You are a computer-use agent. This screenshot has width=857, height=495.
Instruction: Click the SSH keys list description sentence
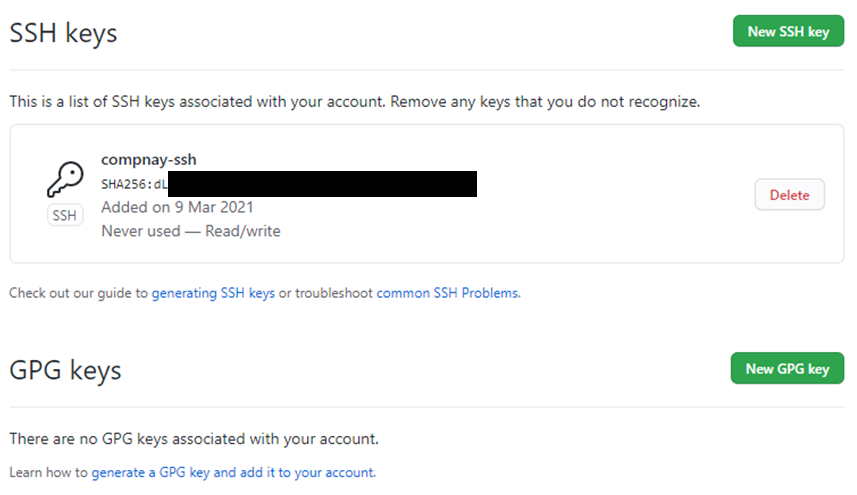coord(355,102)
